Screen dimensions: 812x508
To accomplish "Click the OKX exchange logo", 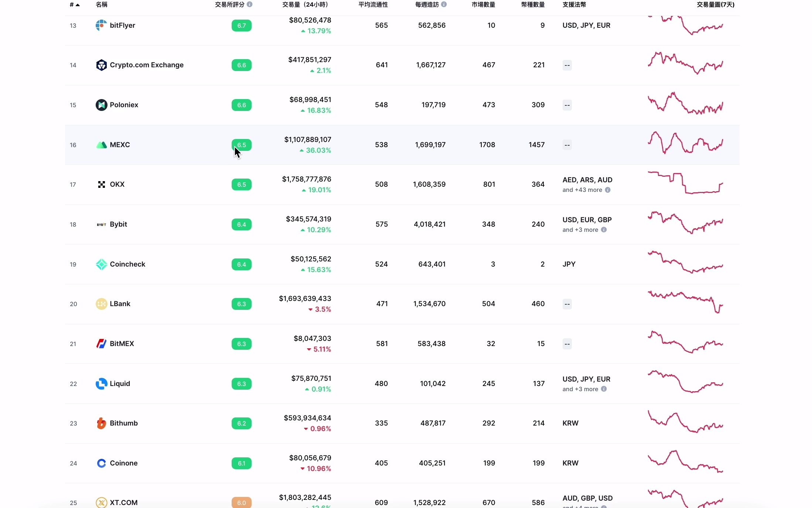I will coord(101,184).
